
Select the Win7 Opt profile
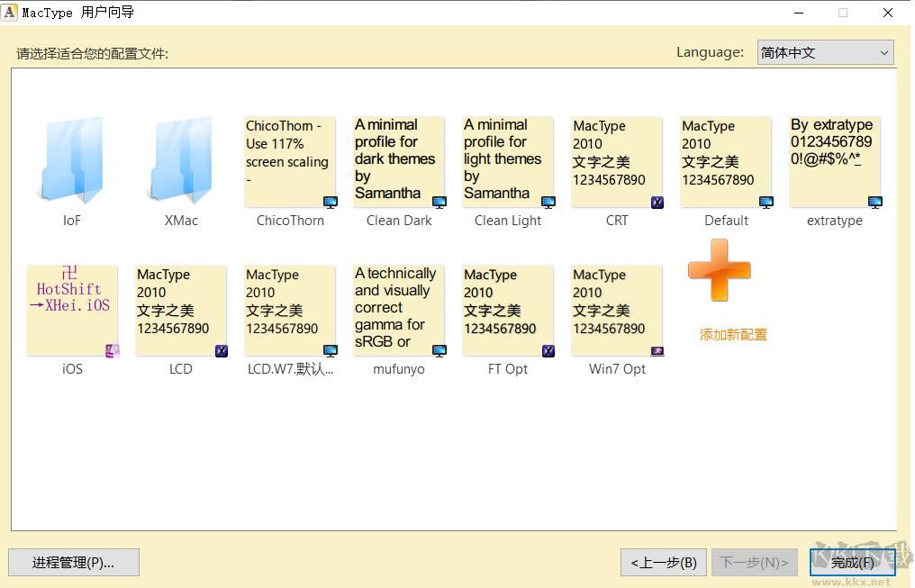tap(617, 311)
